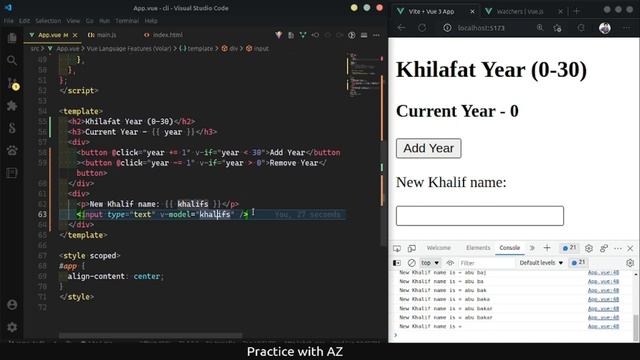Open 'top' JavaScript context dropdown

click(x=430, y=263)
